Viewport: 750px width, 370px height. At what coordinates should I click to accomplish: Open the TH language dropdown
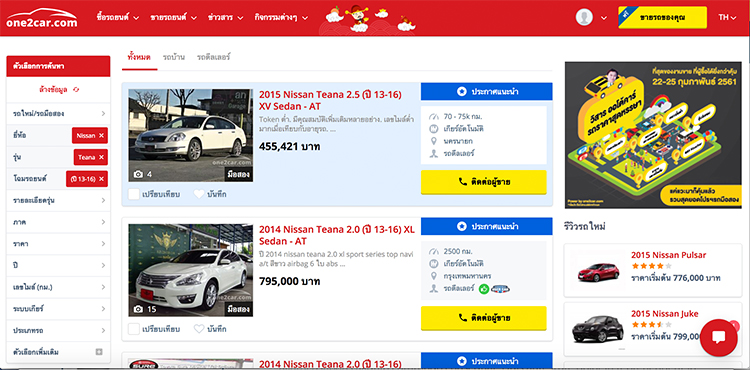pyautogui.click(x=727, y=18)
